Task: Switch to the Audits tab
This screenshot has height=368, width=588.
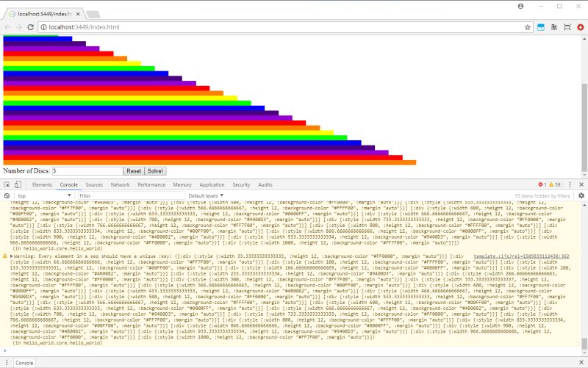Action: pyautogui.click(x=265, y=185)
